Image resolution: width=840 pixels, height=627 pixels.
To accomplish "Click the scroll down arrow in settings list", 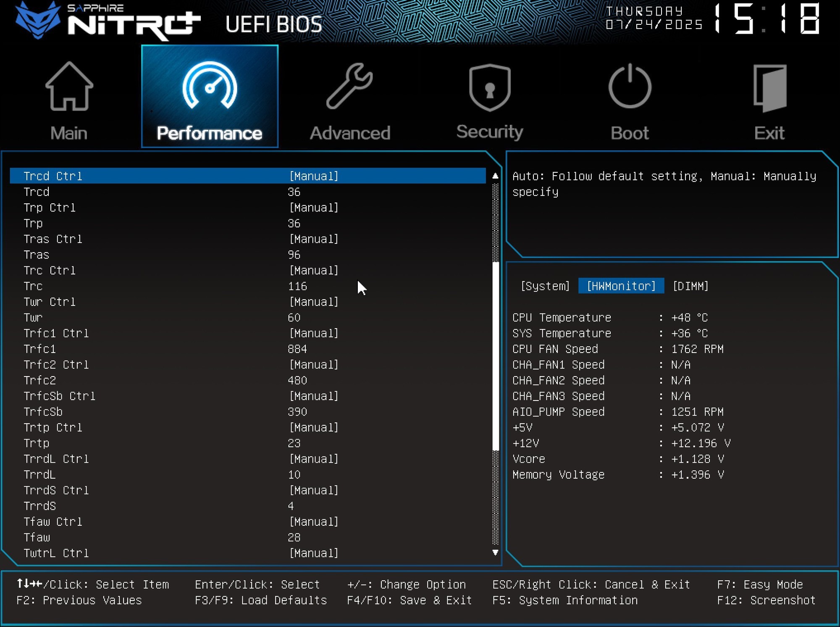I will coord(495,553).
